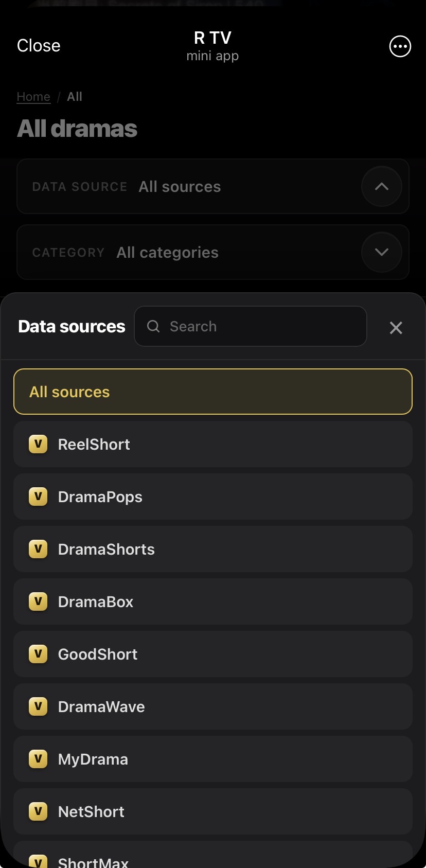Click the All categories value text
The image size is (426, 868).
[167, 253]
